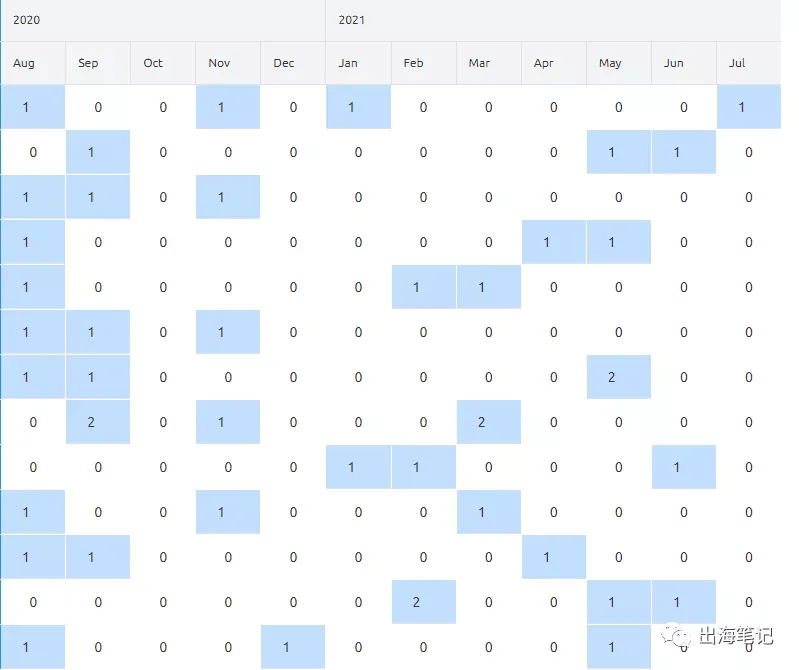This screenshot has width=799, height=670.
Task: Click the May cell showing 2
Action: point(619,377)
